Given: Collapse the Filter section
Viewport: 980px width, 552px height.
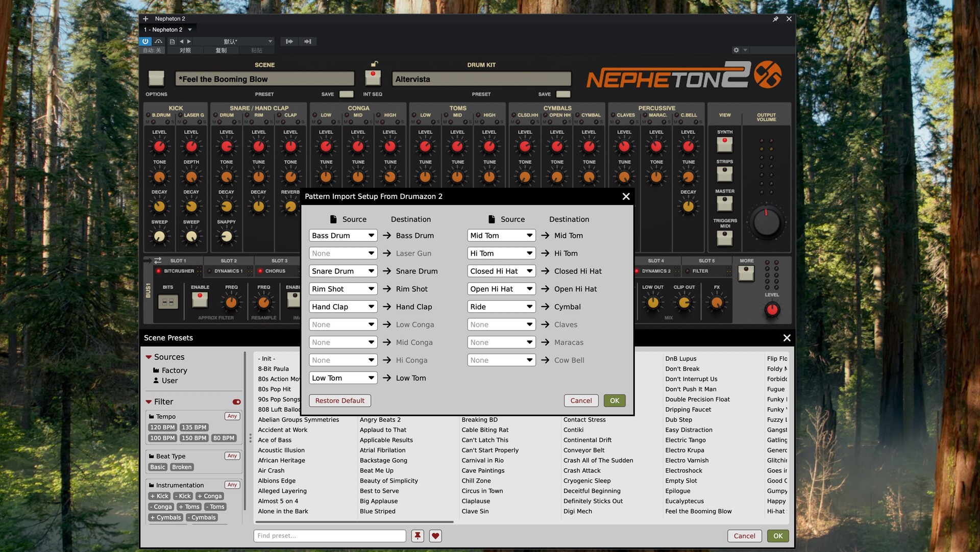Looking at the screenshot, I should (x=149, y=402).
